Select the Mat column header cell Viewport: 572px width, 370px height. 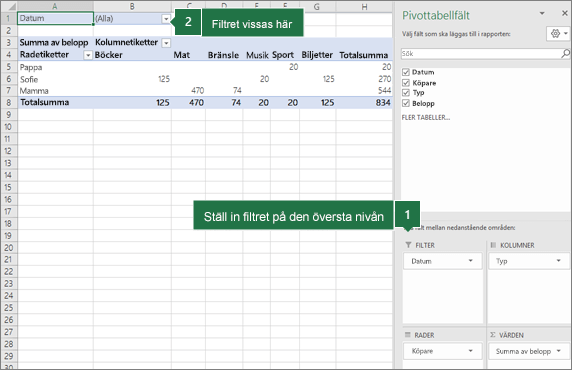[x=188, y=55]
